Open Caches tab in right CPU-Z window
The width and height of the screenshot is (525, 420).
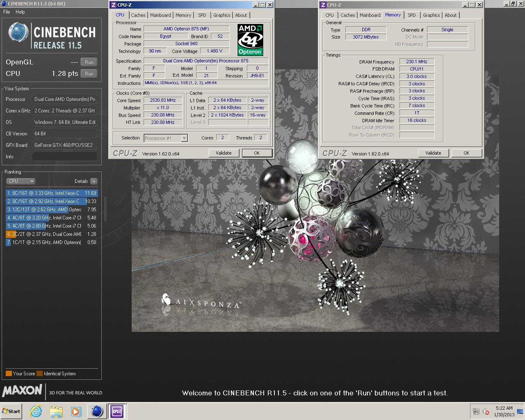(348, 15)
